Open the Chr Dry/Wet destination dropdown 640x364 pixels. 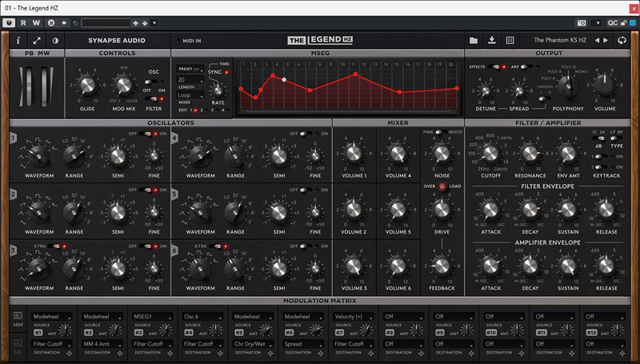253,343
